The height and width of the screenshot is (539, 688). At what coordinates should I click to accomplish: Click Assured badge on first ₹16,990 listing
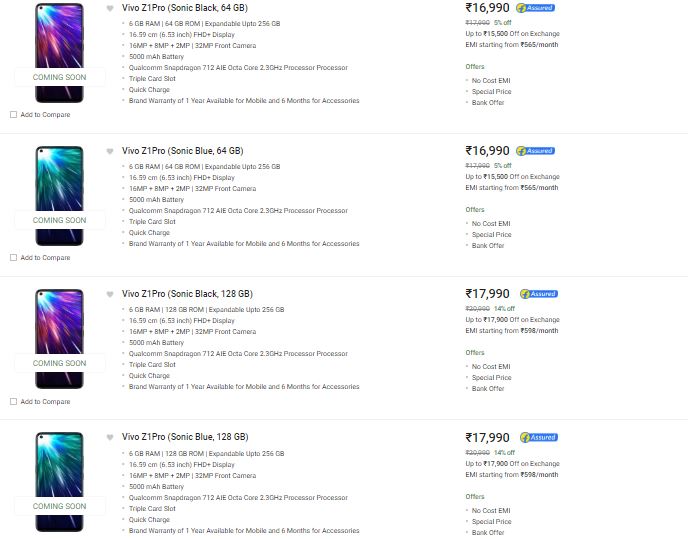pyautogui.click(x=535, y=8)
